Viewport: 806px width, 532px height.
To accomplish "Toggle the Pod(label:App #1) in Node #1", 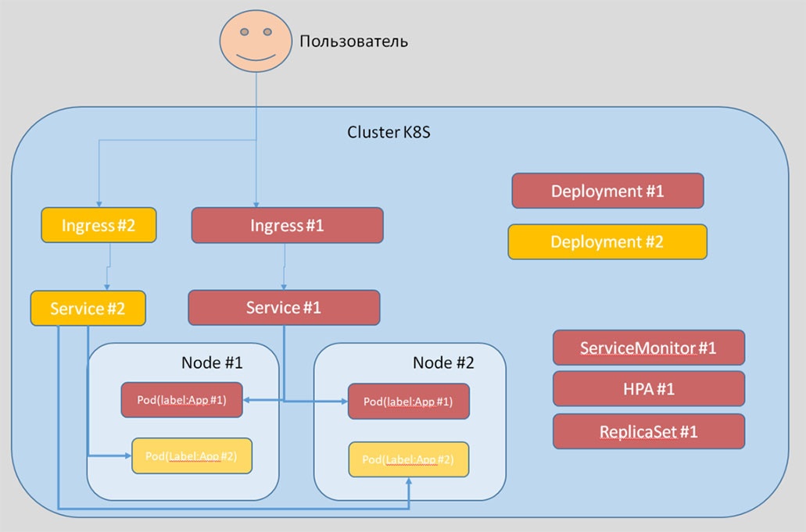I will pos(181,399).
